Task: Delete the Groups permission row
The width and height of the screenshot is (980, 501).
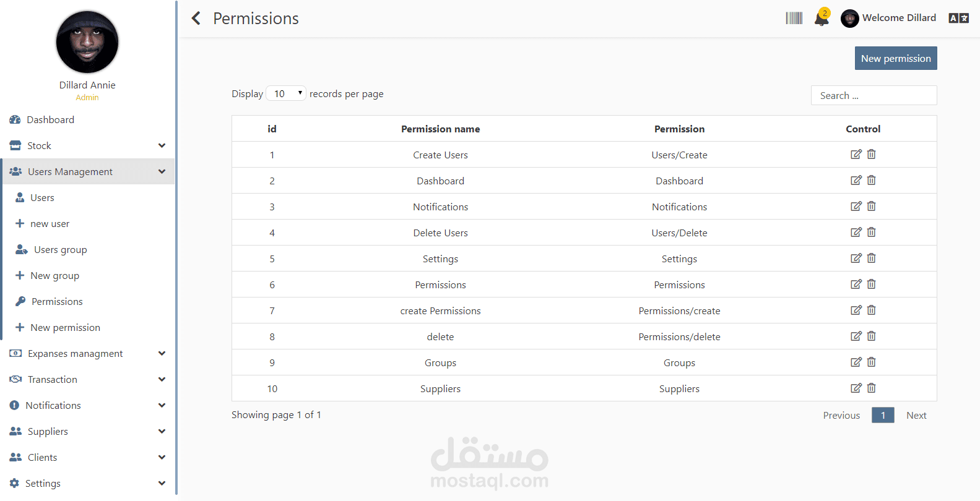Action: pyautogui.click(x=871, y=362)
